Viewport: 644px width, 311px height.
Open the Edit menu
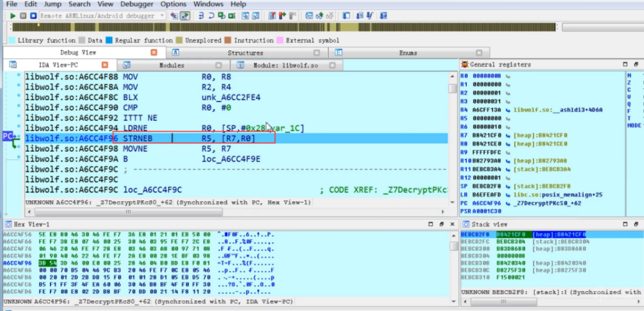click(30, 4)
